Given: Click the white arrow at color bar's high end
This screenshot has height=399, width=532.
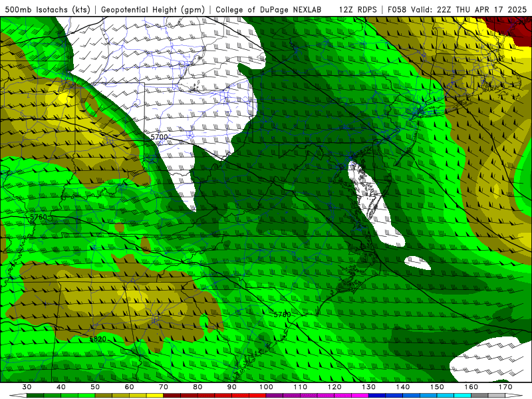Looking at the screenshot, I should tap(514, 396).
